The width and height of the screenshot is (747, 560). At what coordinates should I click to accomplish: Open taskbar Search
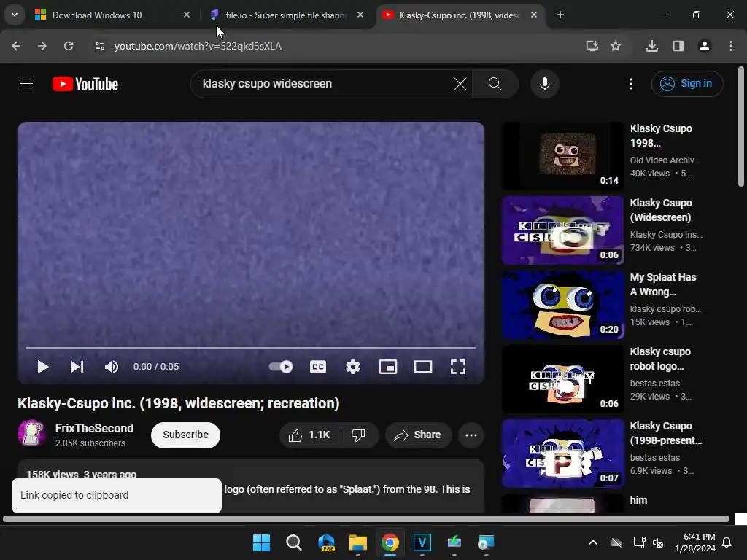pyautogui.click(x=293, y=542)
